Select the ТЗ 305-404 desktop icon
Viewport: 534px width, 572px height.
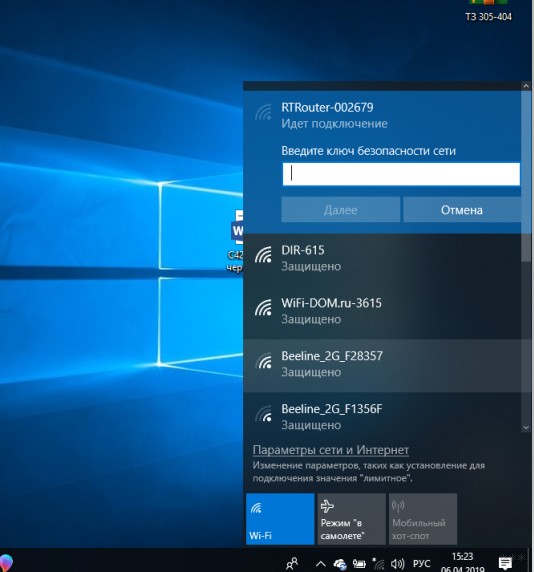[x=488, y=11]
